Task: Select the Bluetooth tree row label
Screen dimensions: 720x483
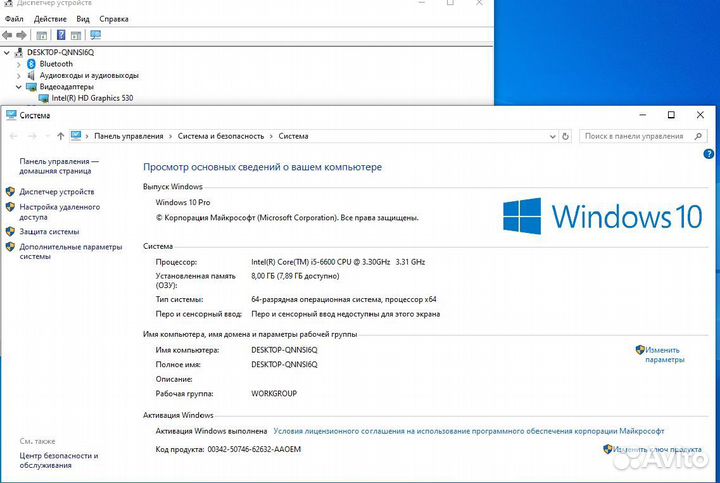Action: click(56, 64)
